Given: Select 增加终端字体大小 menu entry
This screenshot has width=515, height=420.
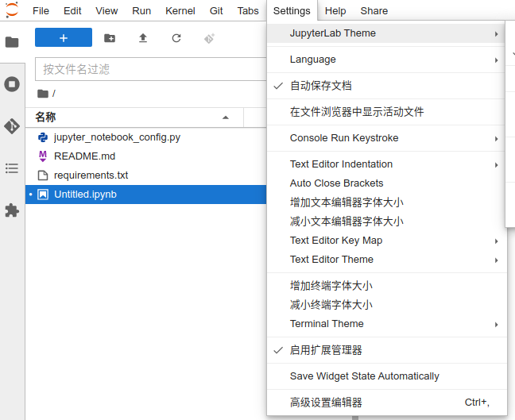Looking at the screenshot, I should tap(385, 286).
